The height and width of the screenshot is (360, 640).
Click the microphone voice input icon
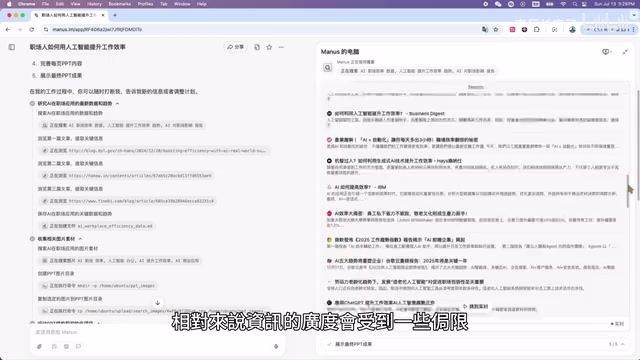point(276,347)
